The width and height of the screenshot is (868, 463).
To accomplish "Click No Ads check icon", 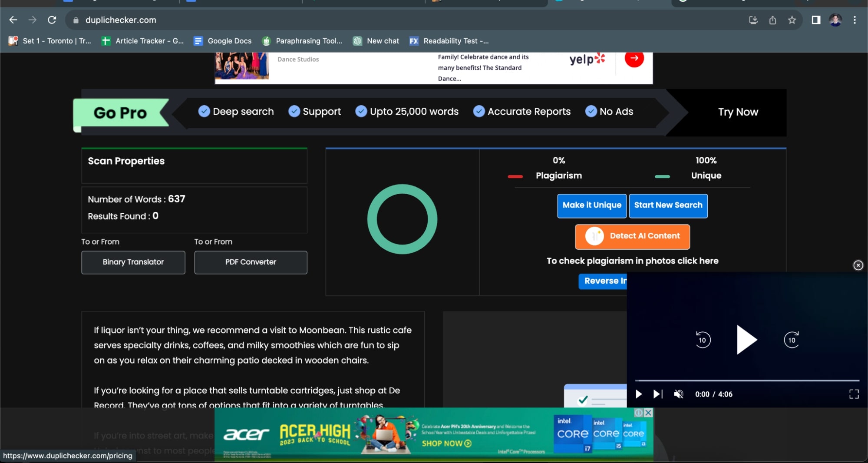I will [x=591, y=112].
